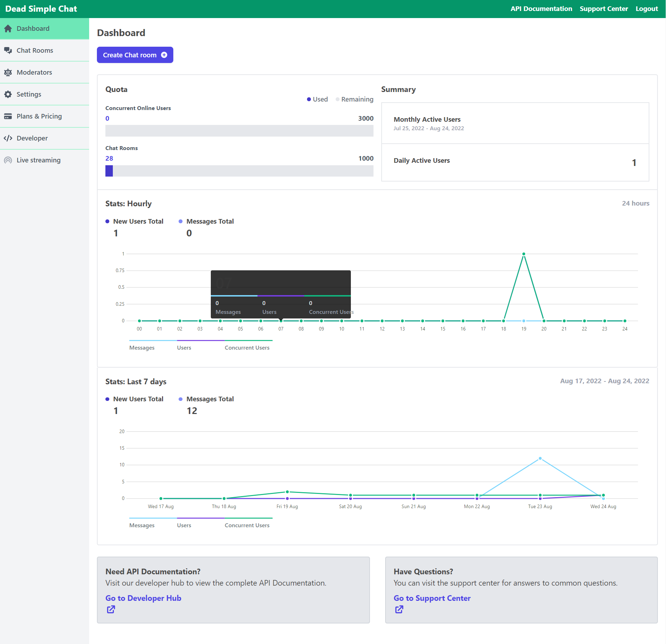Screen dimensions: 666x644
Task: Click the external link icon under Support Center
Action: [x=399, y=609]
